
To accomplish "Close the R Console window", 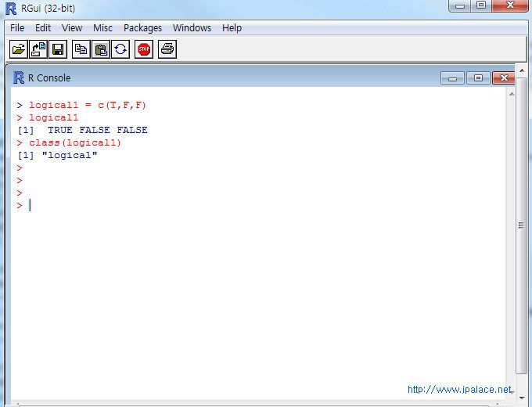I will click(x=504, y=78).
